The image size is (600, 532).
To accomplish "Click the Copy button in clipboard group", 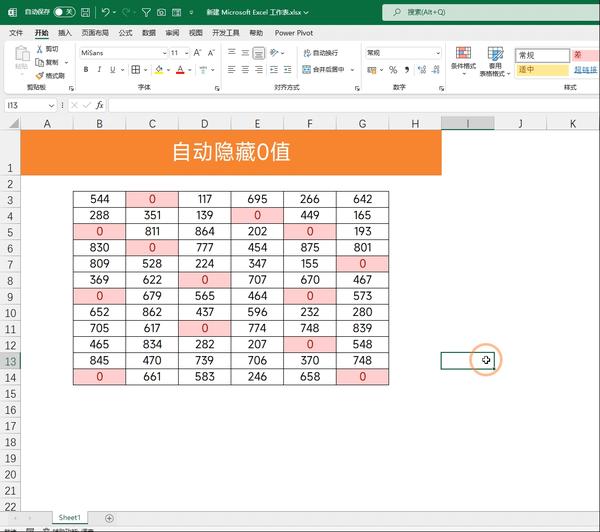I will click(x=47, y=62).
